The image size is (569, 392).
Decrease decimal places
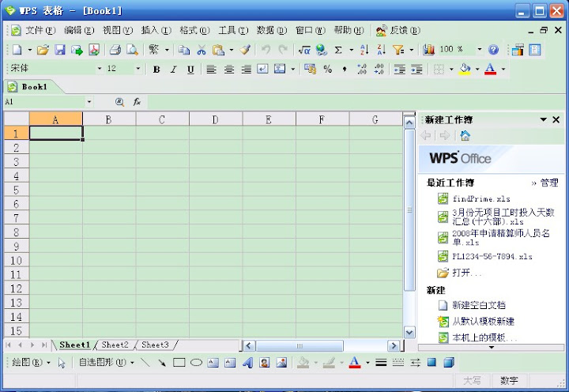[x=379, y=69]
